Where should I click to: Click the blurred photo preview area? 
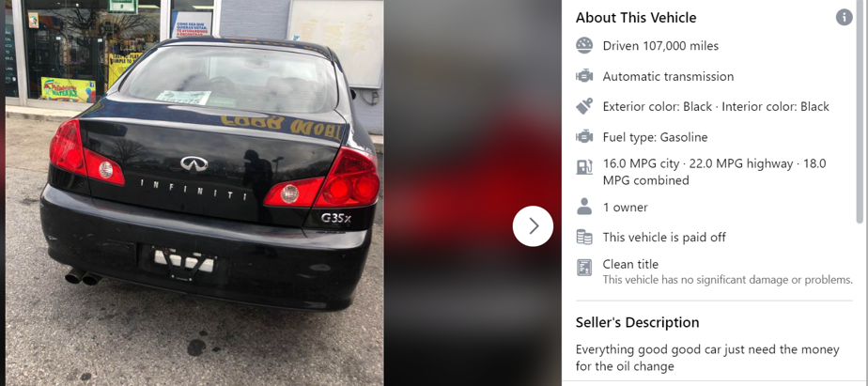[473, 193]
